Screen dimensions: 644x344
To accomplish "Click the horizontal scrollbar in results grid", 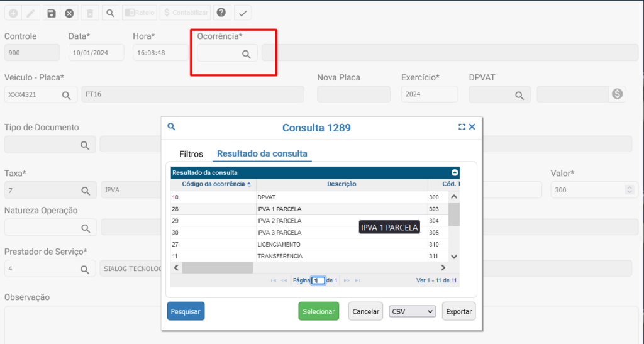I will 217,268.
